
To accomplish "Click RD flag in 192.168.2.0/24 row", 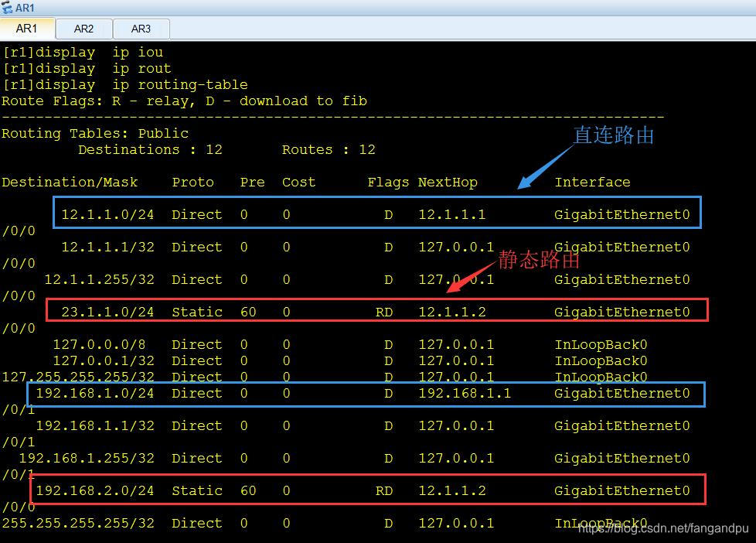I will (x=384, y=490).
